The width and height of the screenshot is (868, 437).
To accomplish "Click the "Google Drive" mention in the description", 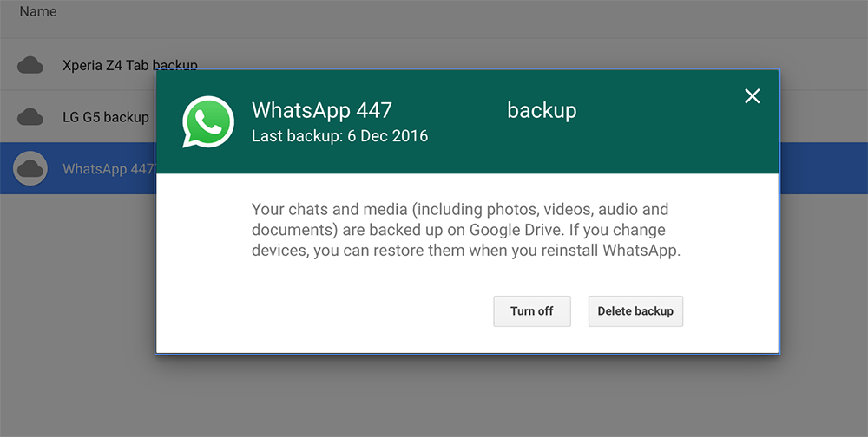I will pos(515,231).
